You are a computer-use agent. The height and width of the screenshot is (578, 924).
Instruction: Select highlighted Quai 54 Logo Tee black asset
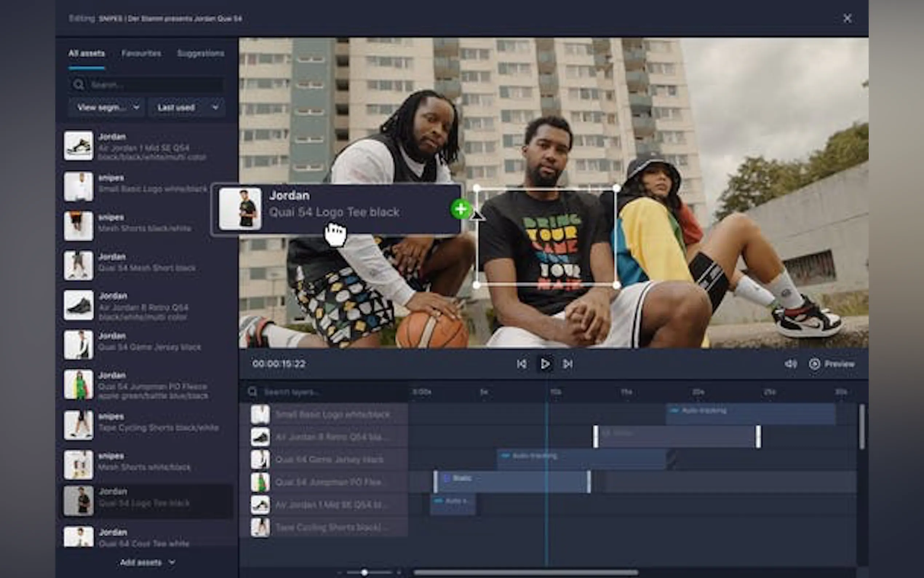coord(147,501)
